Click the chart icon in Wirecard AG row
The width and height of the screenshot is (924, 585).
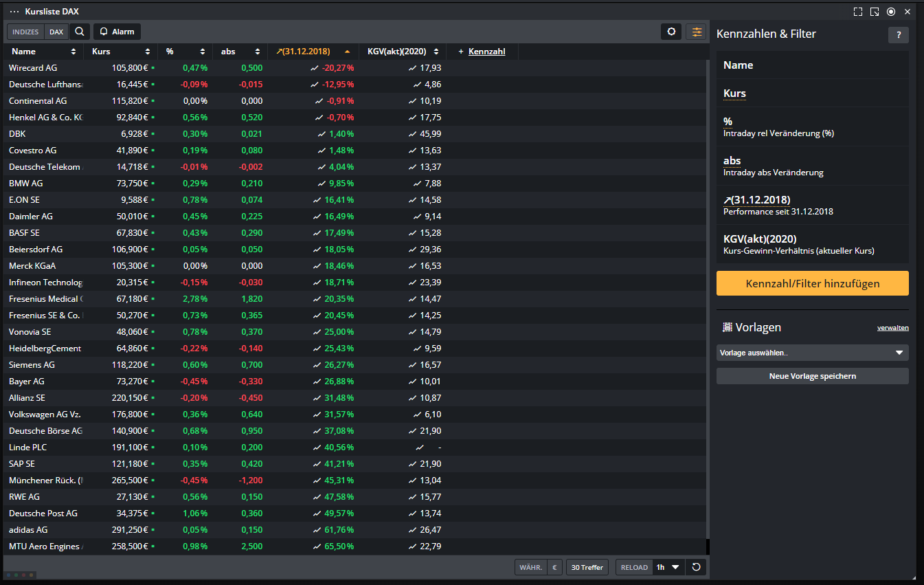tap(315, 68)
